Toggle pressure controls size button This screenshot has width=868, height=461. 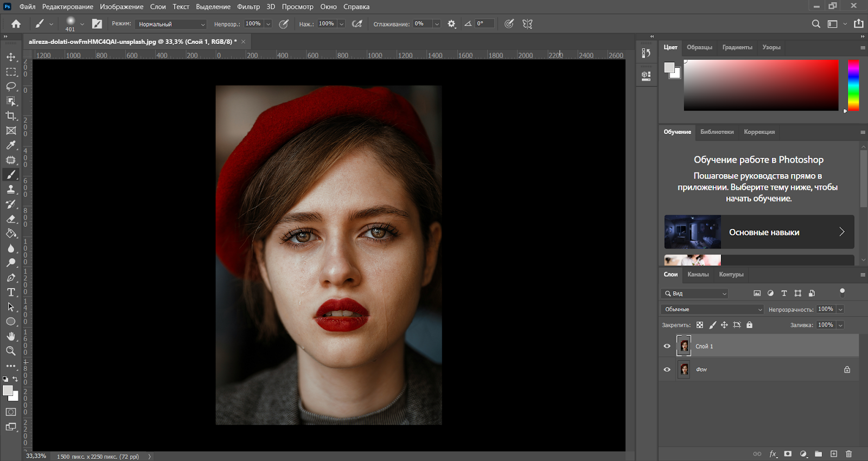[x=509, y=24]
